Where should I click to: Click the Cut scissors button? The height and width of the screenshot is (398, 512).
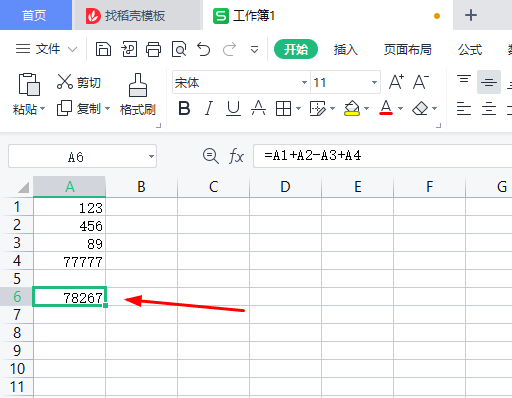[x=79, y=82]
